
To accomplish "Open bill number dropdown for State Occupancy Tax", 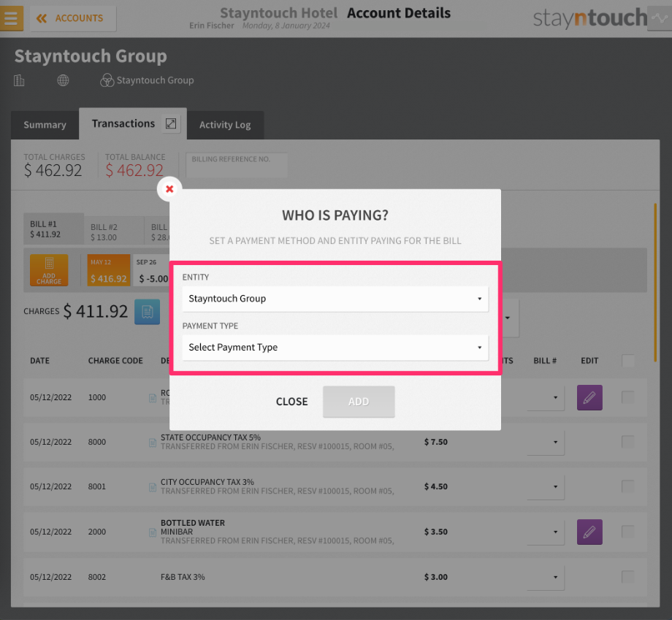I will pyautogui.click(x=546, y=443).
